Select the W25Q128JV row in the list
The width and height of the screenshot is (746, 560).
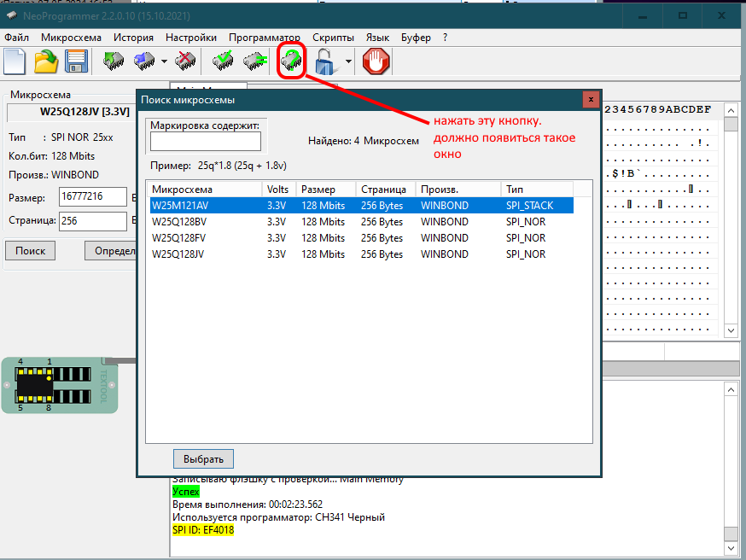362,254
